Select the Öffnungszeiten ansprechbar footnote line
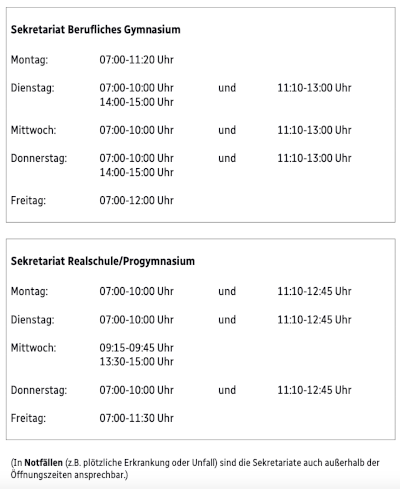400x489 pixels. [69, 475]
